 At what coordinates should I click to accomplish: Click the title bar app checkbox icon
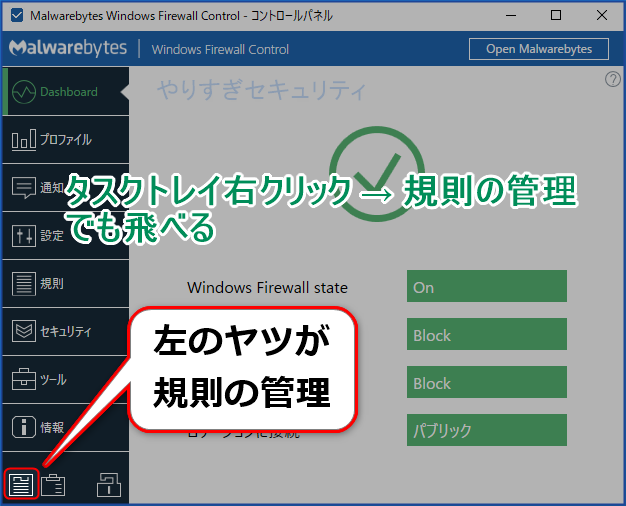pyautogui.click(x=17, y=16)
